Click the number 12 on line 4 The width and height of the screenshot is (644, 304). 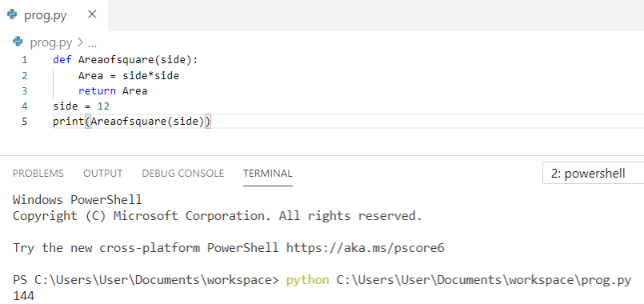(x=103, y=107)
